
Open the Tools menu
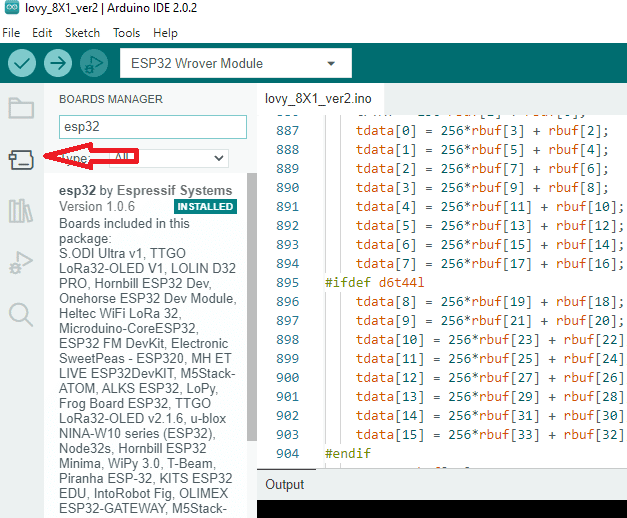[126, 33]
